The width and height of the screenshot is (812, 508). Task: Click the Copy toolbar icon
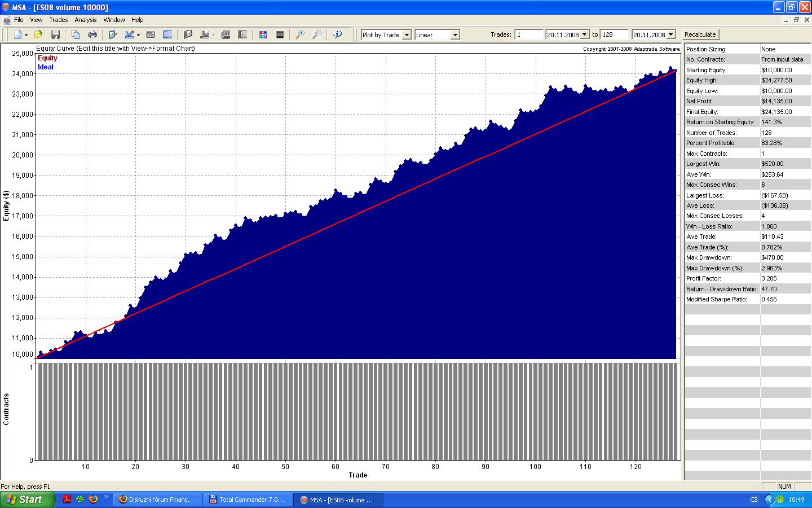(76, 35)
